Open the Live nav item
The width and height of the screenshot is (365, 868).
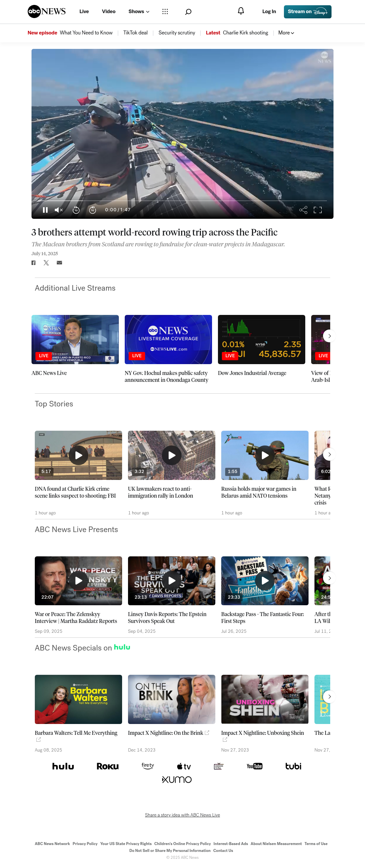[x=84, y=11]
